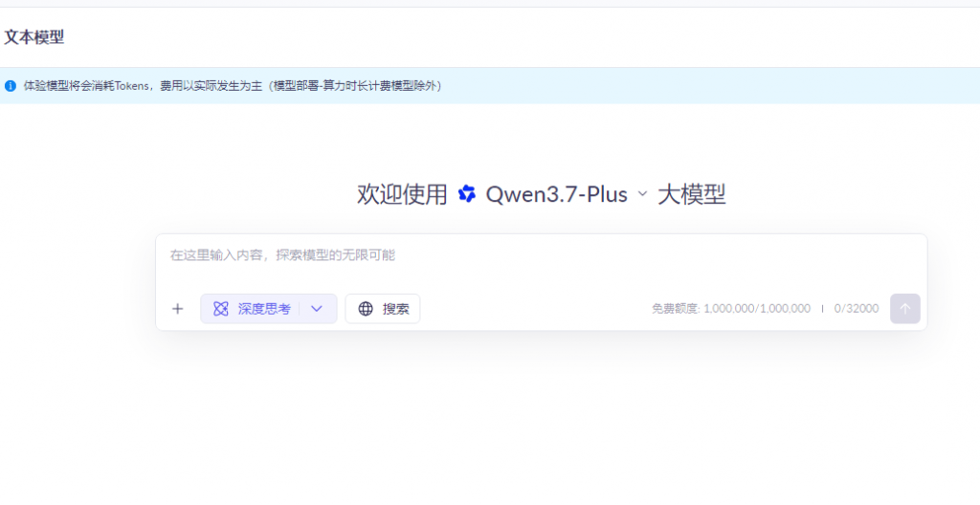Click the plus attachment icon
Viewport: 980px width, 505px height.
point(177,309)
